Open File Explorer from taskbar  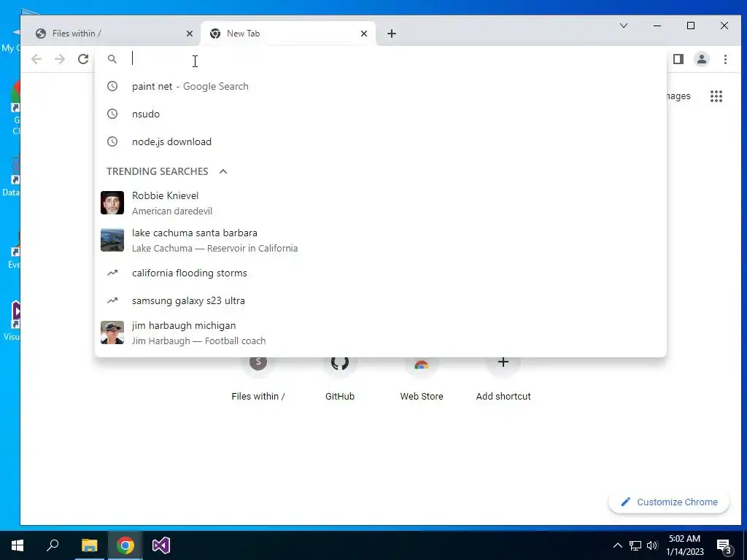point(89,545)
